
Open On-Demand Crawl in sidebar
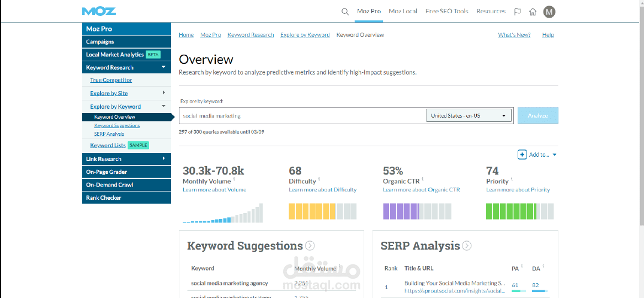click(x=126, y=185)
